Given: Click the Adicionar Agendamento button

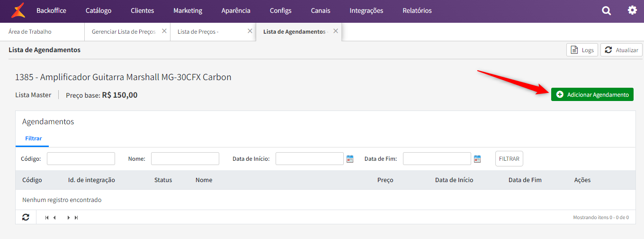Looking at the screenshot, I should click(x=592, y=94).
